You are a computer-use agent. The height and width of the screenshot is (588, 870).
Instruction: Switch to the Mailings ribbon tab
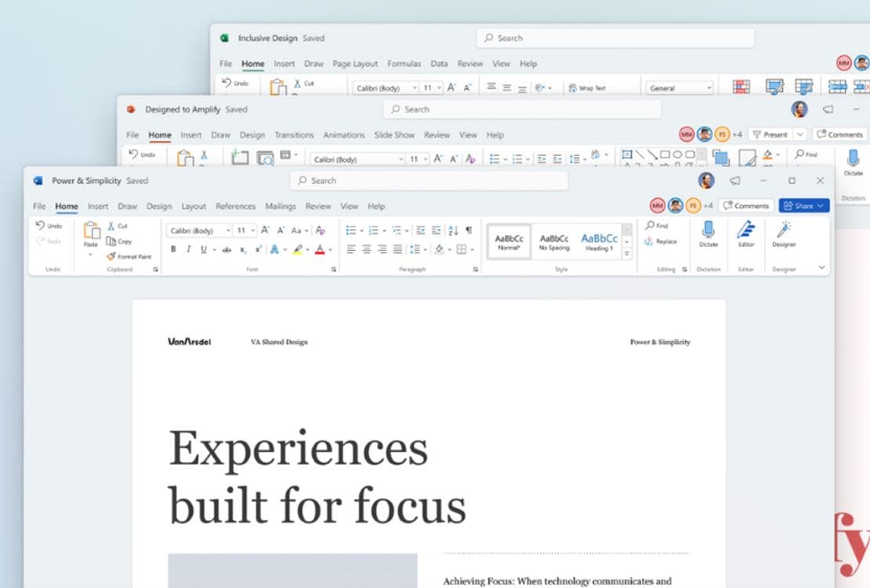[x=281, y=206]
